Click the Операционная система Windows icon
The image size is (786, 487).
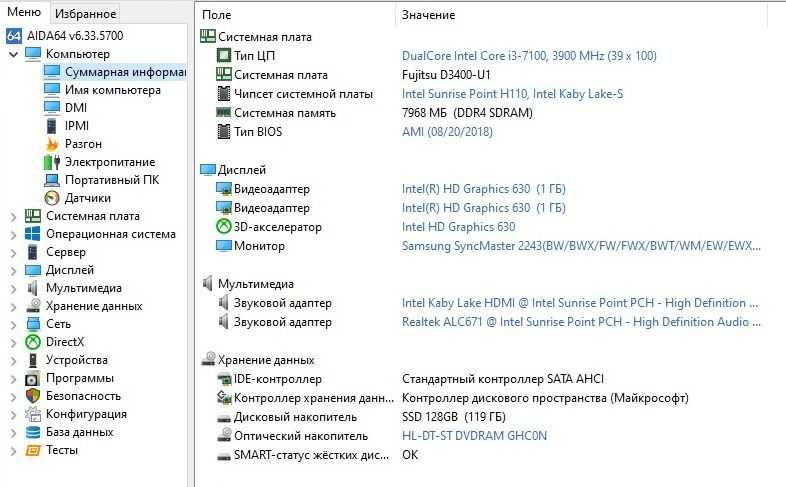pos(33,234)
